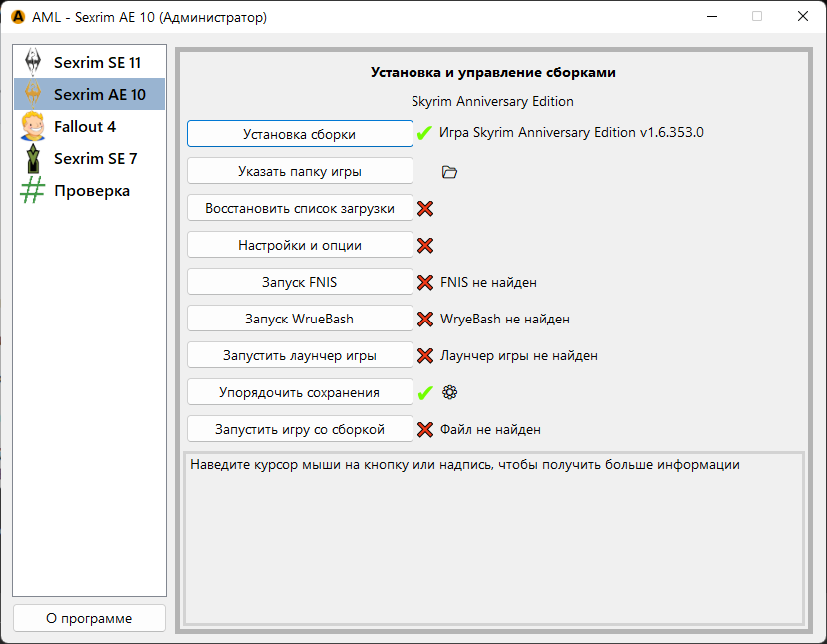This screenshot has height=644, width=827.
Task: Click the Skyrim logo icon beside Sexrim SE 11
Action: point(33,62)
